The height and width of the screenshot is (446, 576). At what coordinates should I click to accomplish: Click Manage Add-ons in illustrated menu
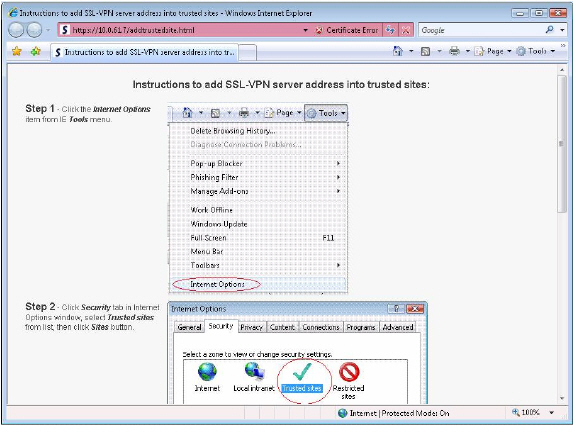point(219,191)
